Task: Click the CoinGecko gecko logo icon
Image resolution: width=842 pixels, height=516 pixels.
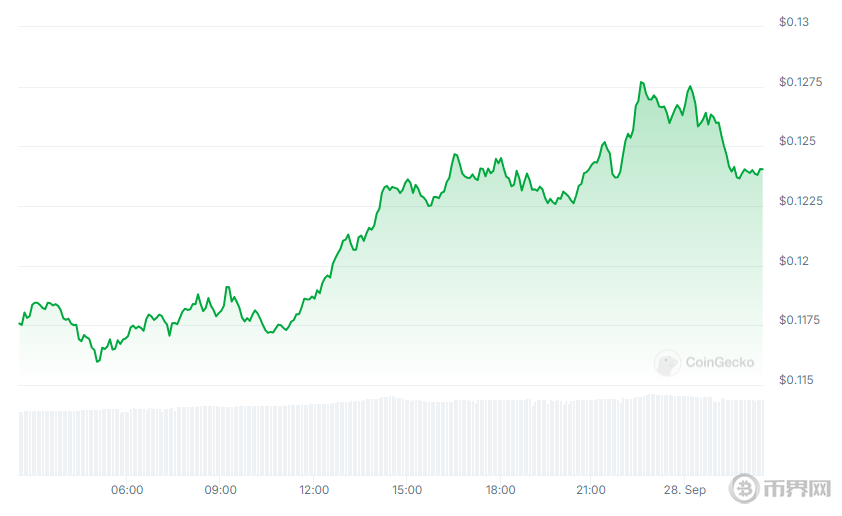Action: 667,363
